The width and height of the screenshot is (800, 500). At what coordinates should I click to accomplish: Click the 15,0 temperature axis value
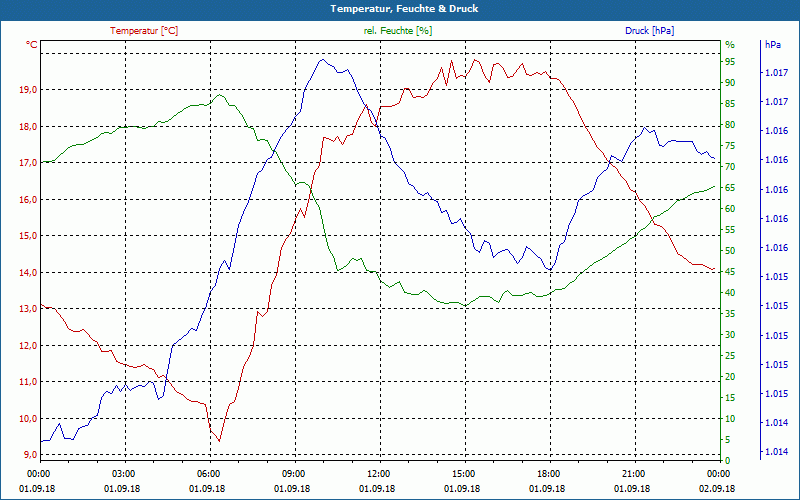click(x=29, y=236)
